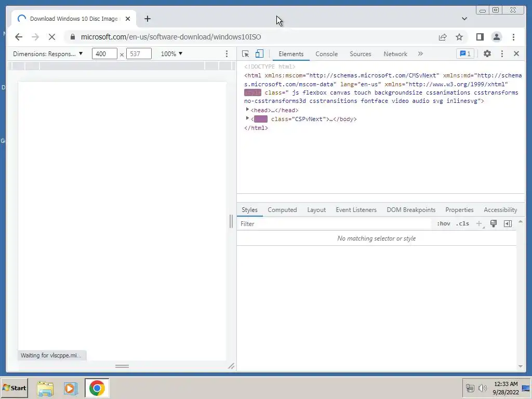
Task: Expand the body CSPvNext node
Action: point(247,118)
